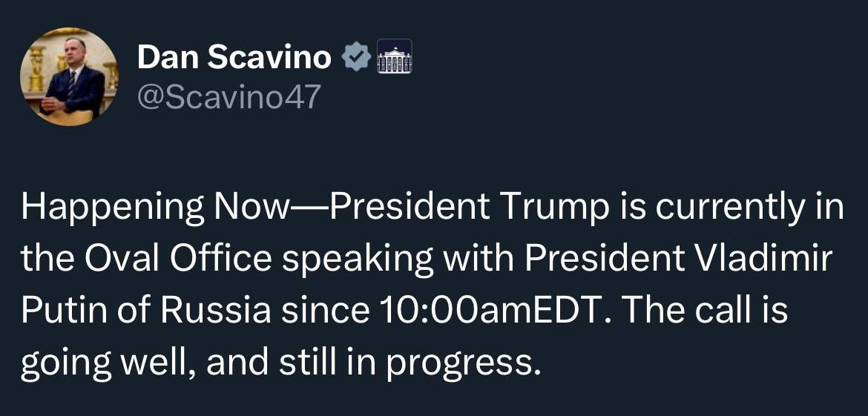Open Dan Scavino's profile picture

(68, 76)
